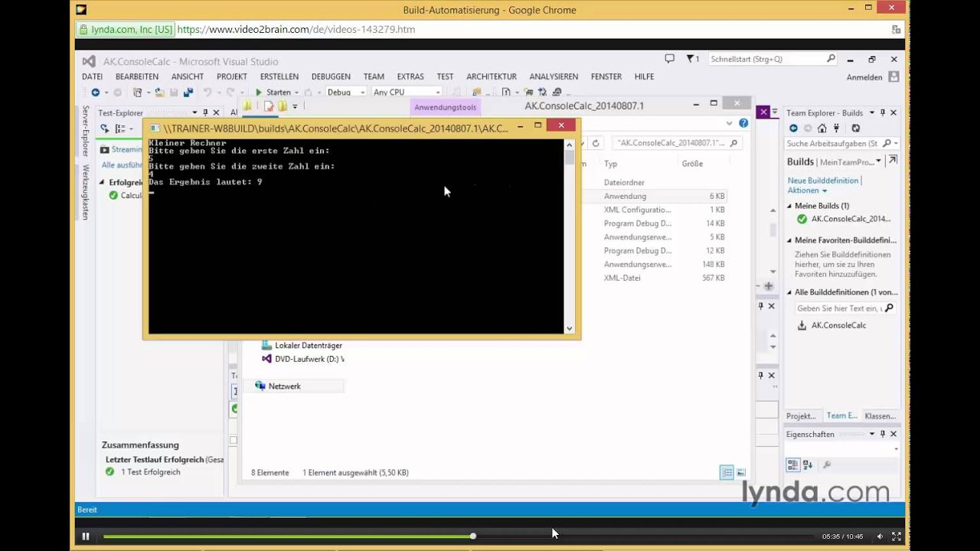Screen dimensions: 980x551
Task: Click the categorized properties icon in Eigenschaften
Action: (x=793, y=465)
